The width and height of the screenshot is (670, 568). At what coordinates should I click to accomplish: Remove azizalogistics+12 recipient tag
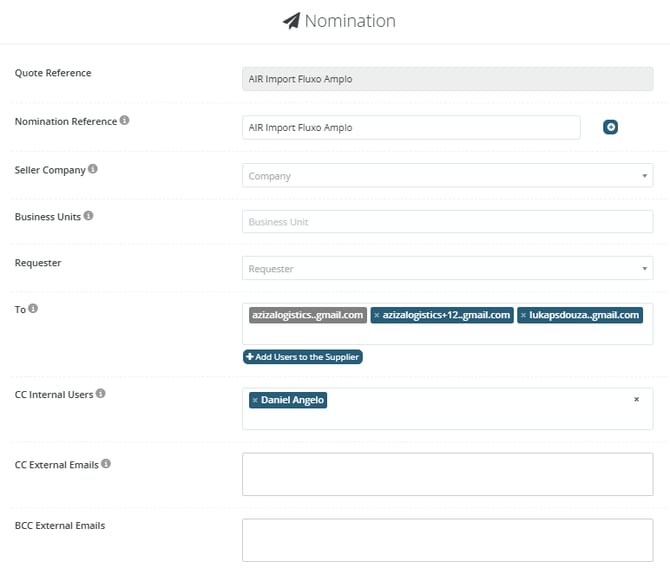(376, 315)
